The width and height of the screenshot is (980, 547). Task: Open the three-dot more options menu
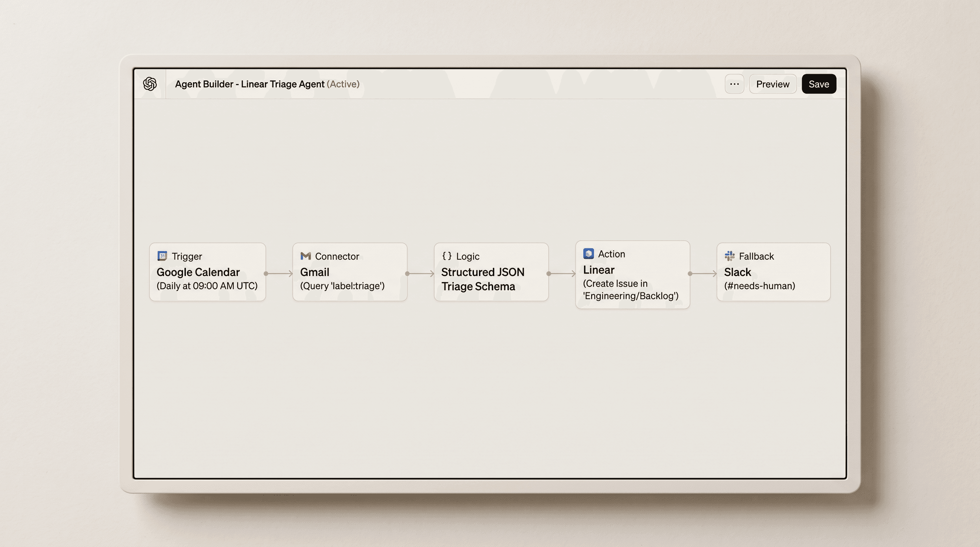734,84
